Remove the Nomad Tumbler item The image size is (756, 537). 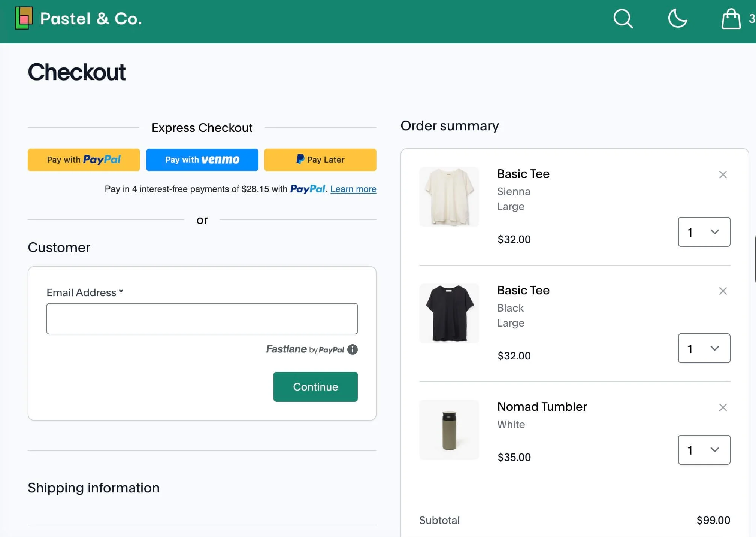(x=723, y=407)
